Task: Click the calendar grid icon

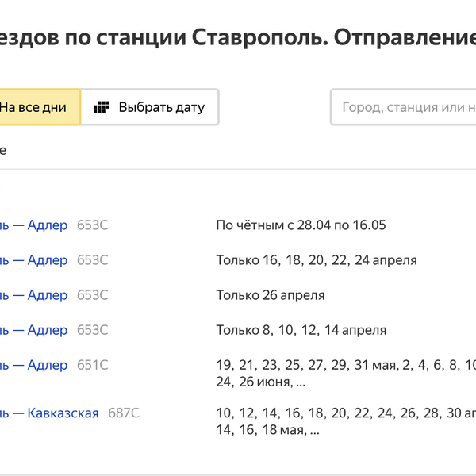Action: (x=102, y=107)
